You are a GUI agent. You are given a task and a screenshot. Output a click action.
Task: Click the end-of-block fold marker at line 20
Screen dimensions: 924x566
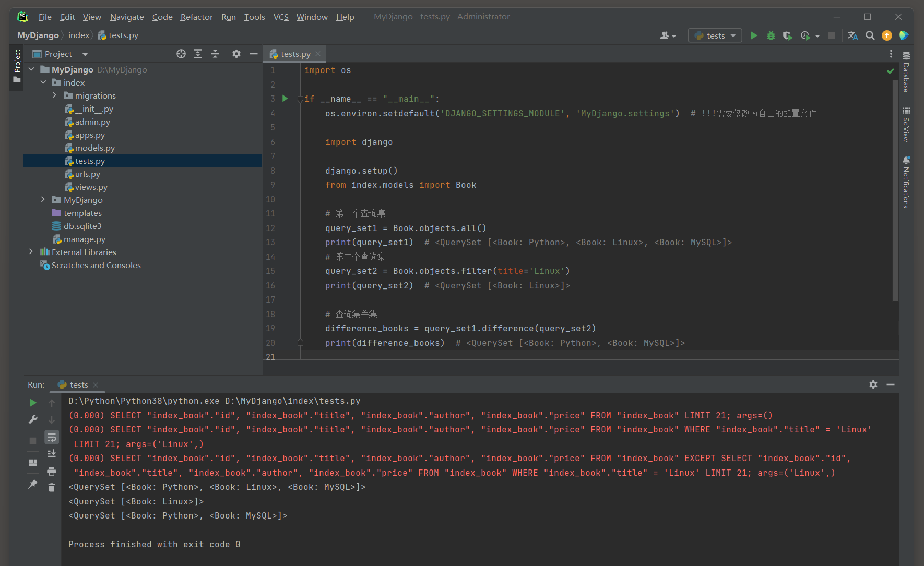[300, 343]
